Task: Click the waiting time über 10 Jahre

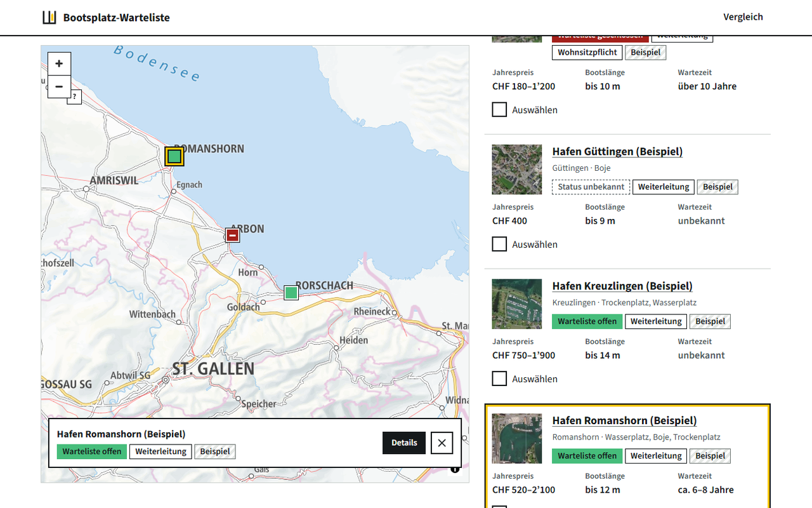Action: pyautogui.click(x=707, y=86)
